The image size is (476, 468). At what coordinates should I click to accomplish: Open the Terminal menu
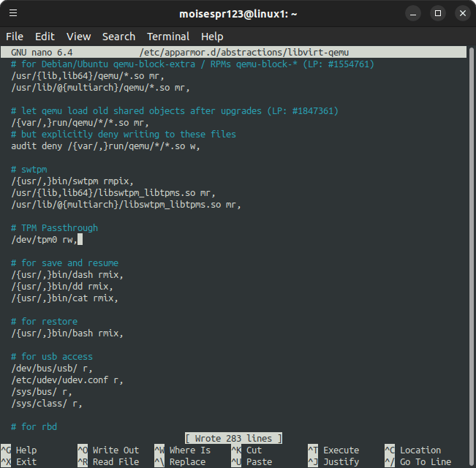tap(168, 37)
